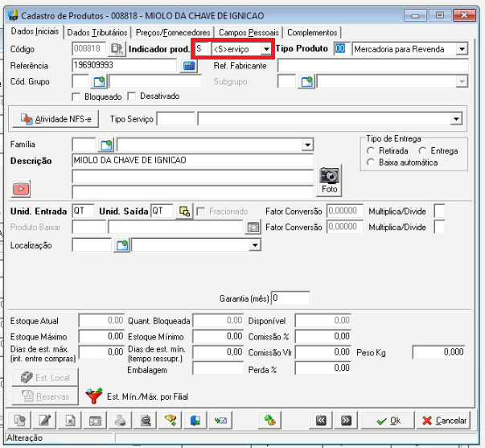Click the Estoque Máximo field
The height and width of the screenshot is (448, 485).
coord(101,336)
